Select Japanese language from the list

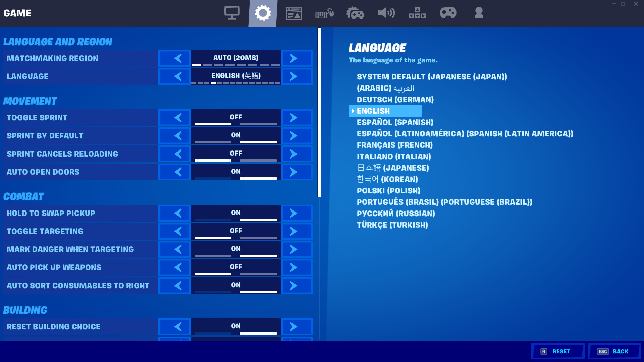(393, 168)
